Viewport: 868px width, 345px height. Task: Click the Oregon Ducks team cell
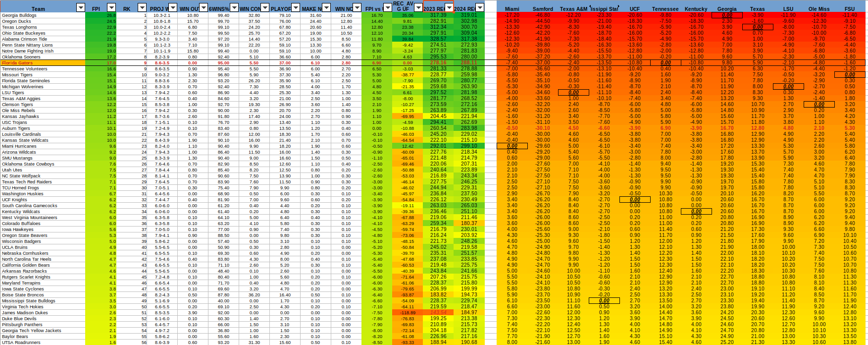click(43, 21)
